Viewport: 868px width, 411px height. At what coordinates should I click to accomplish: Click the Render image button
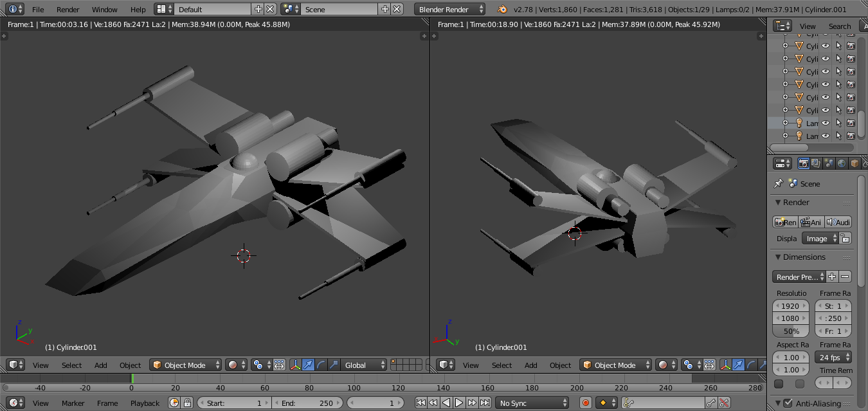pyautogui.click(x=785, y=222)
